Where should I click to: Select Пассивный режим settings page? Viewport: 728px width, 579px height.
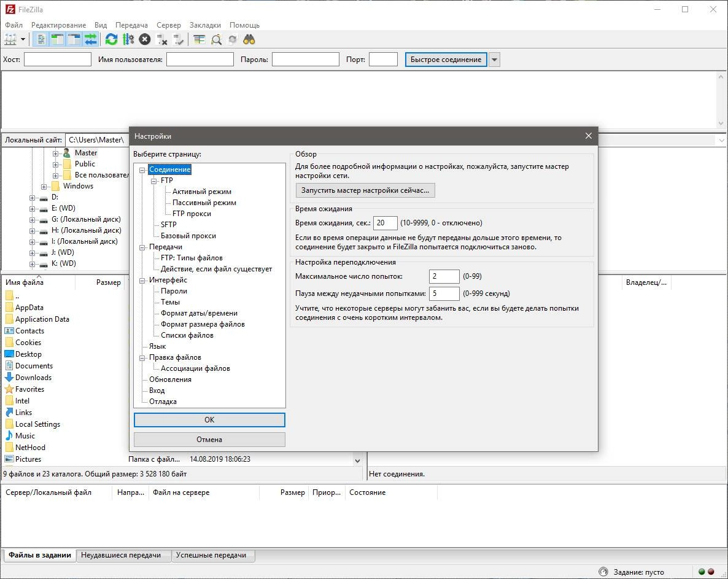[x=204, y=203]
